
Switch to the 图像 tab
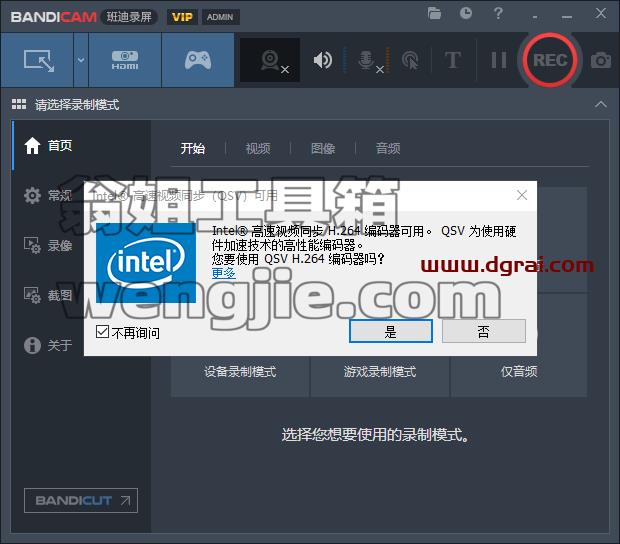click(x=323, y=148)
